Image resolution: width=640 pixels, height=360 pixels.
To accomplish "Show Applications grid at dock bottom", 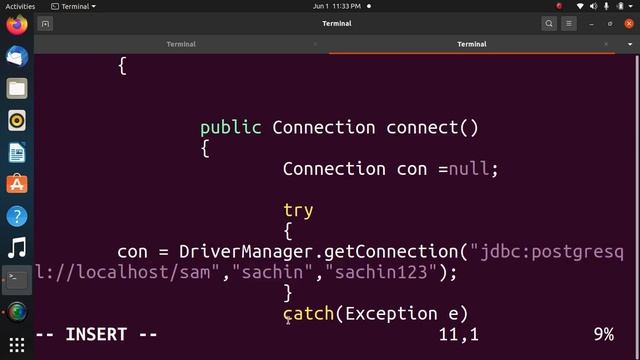I will tap(17, 345).
